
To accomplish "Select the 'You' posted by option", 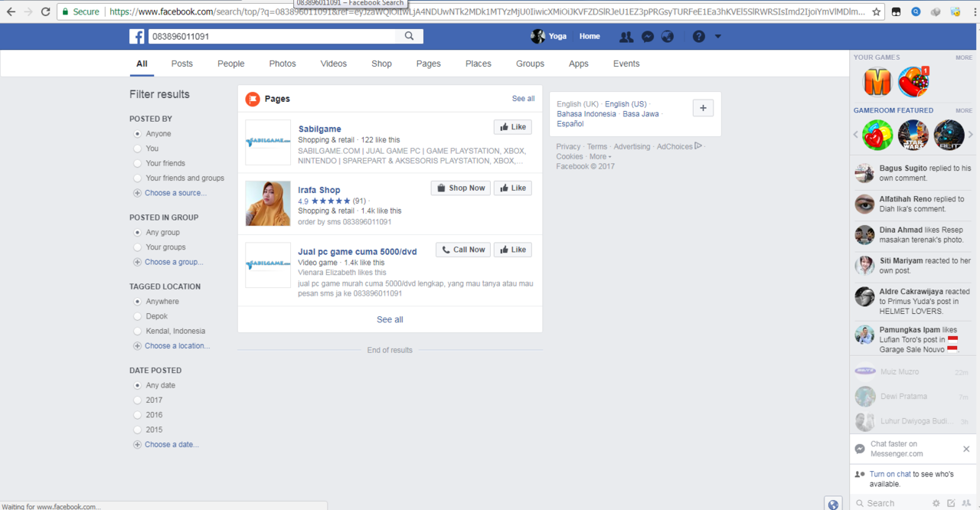I will pos(138,149).
